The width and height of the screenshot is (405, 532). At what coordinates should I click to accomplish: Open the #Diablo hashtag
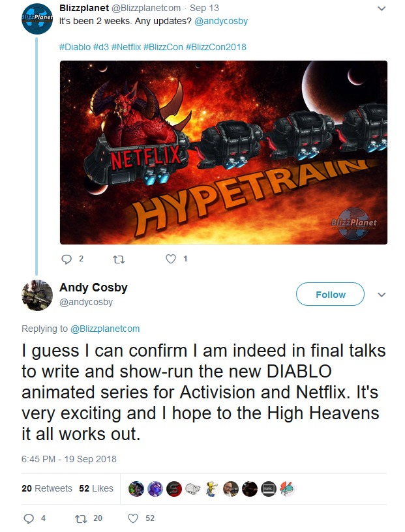pyautogui.click(x=75, y=47)
